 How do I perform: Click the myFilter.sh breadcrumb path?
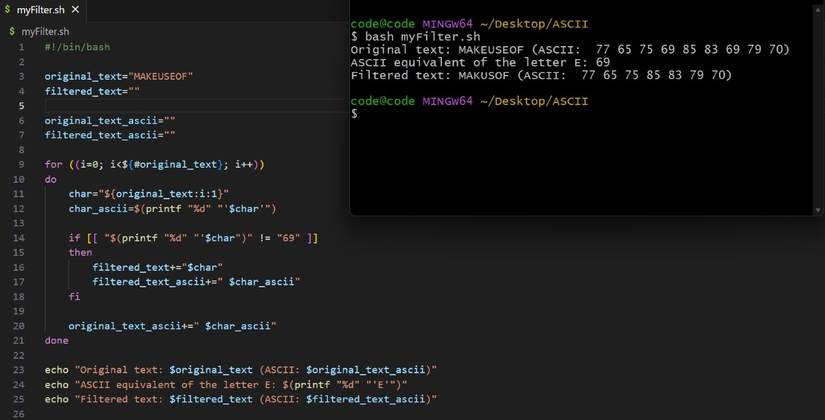click(48, 32)
